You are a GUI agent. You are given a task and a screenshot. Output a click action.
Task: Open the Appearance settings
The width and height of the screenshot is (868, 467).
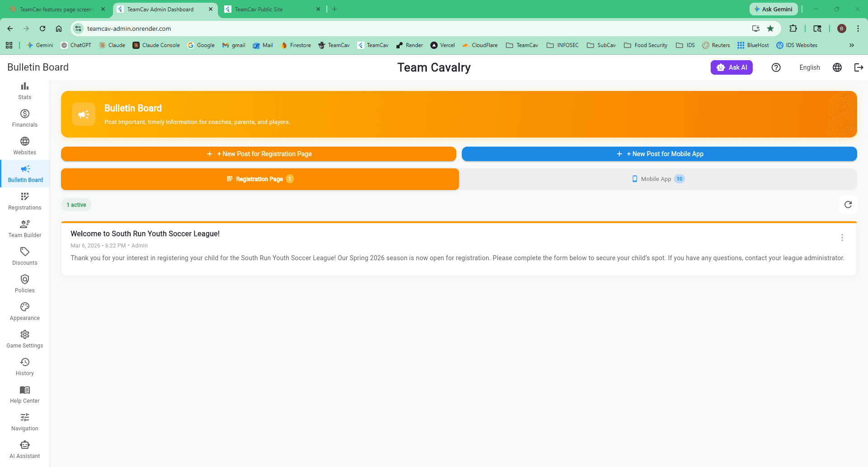(x=25, y=311)
